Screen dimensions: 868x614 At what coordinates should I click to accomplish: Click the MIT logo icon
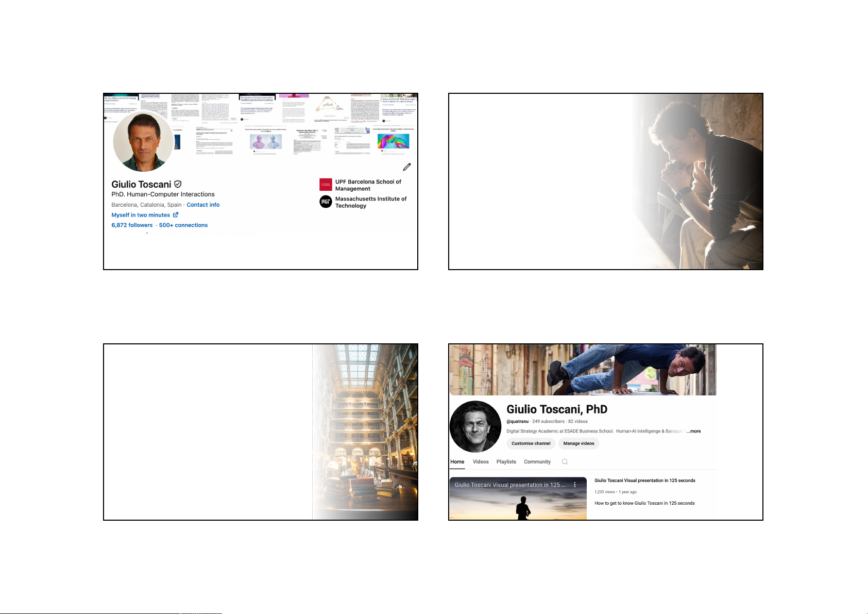pyautogui.click(x=326, y=202)
